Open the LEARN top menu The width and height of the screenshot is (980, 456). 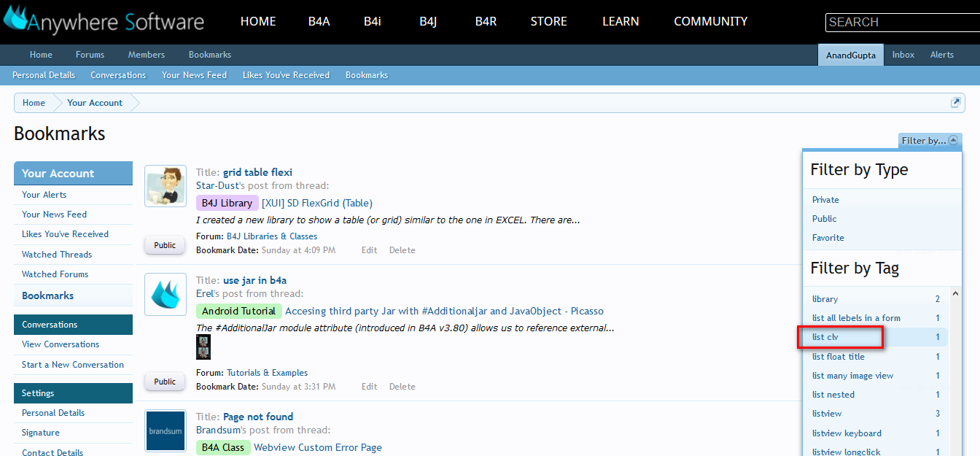621,21
